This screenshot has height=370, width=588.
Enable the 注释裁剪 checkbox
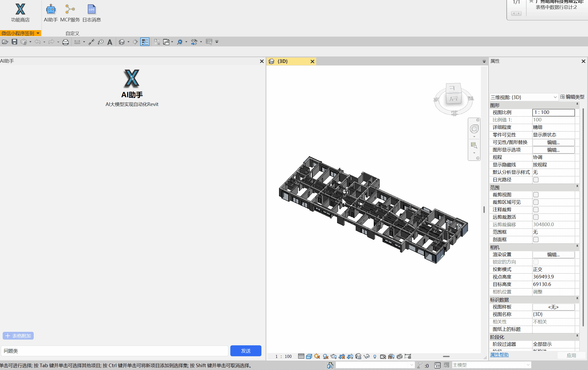[x=536, y=210]
